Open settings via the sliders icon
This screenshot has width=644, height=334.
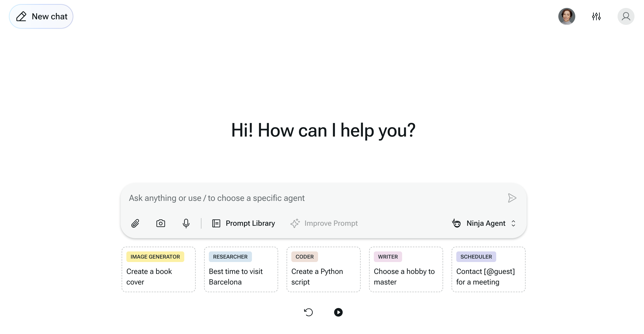click(596, 16)
